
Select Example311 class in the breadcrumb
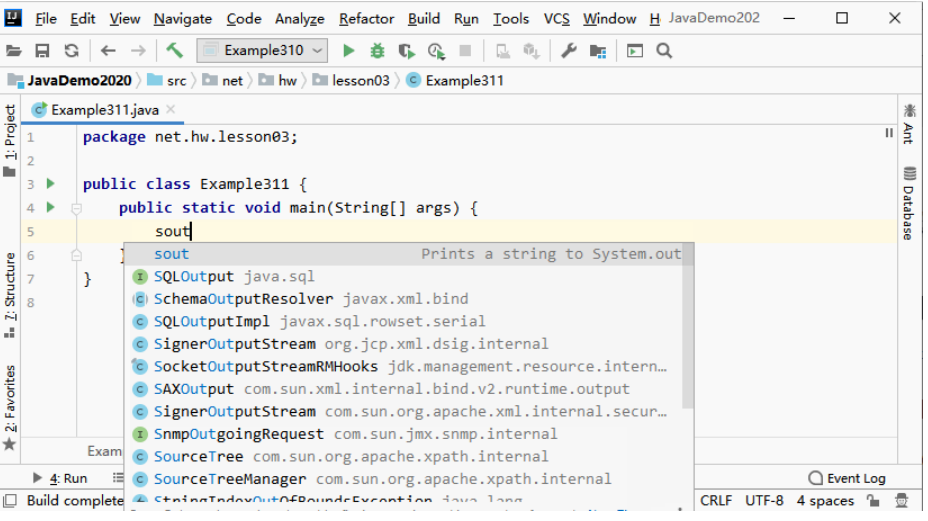(x=455, y=81)
